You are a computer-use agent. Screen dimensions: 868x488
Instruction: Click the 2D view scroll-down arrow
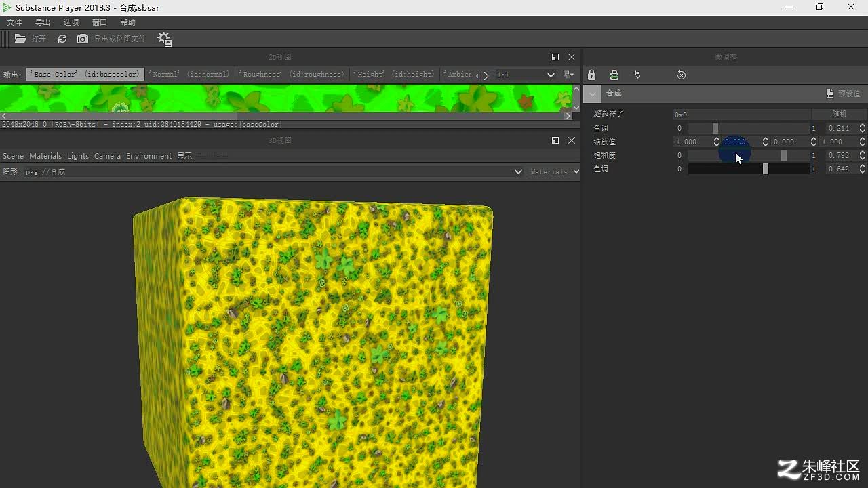point(576,107)
